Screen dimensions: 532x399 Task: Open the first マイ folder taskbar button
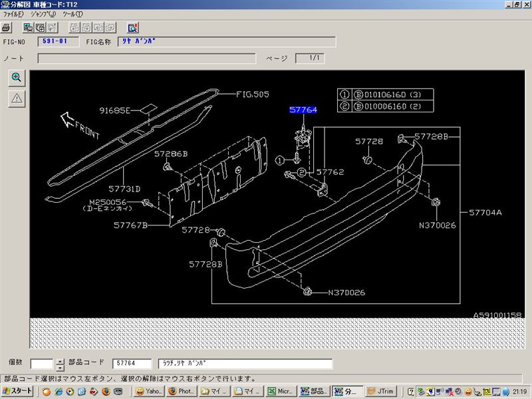coord(215,392)
